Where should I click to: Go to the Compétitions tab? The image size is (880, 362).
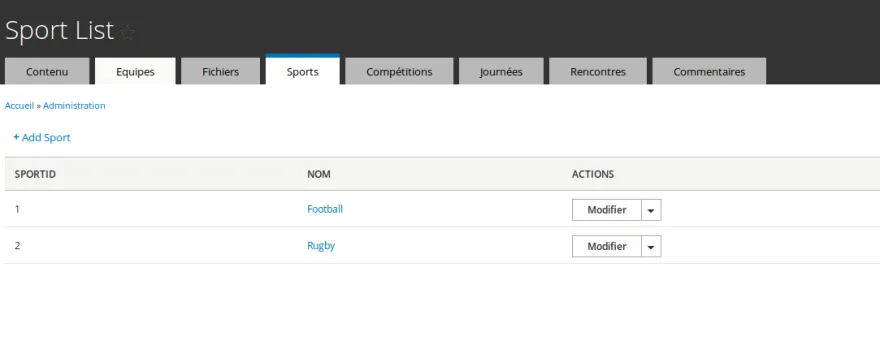coord(399,71)
